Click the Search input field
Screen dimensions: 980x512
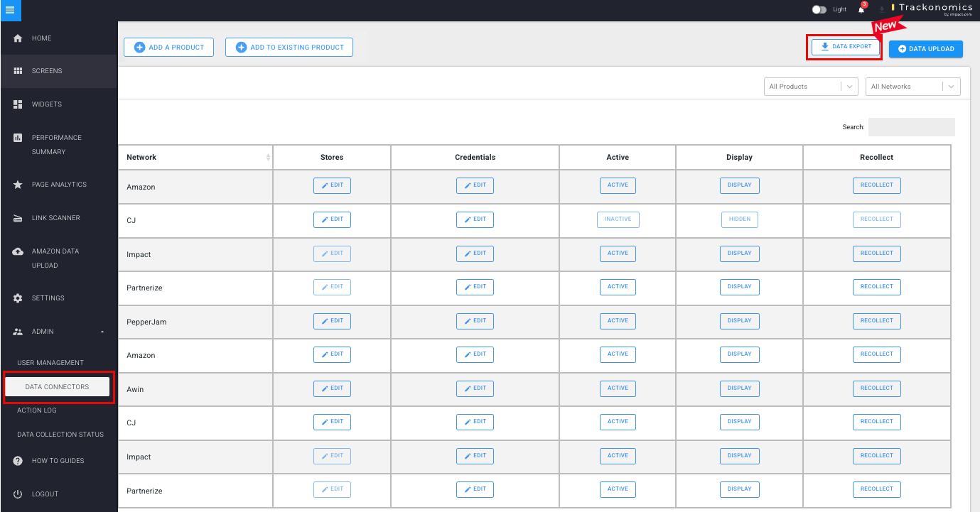click(x=911, y=127)
